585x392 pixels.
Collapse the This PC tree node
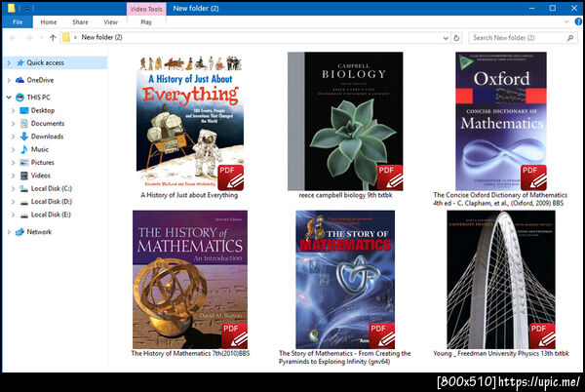(9, 98)
